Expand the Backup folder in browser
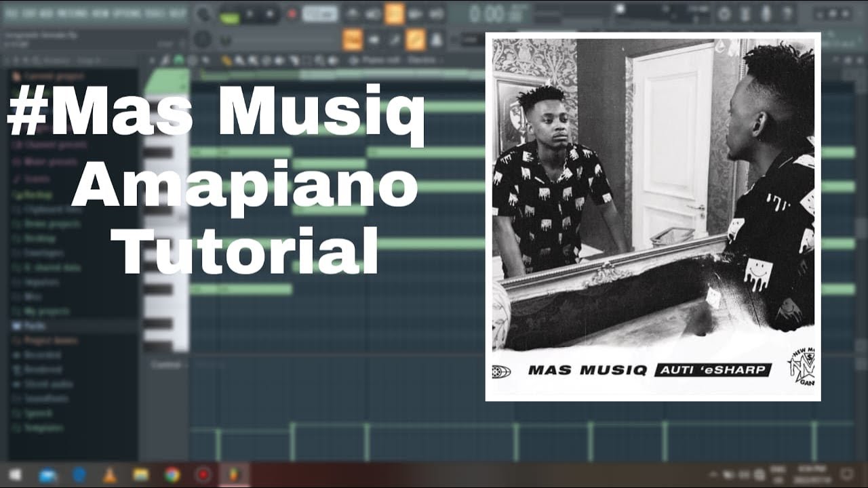This screenshot has width=868, height=488. point(34,195)
